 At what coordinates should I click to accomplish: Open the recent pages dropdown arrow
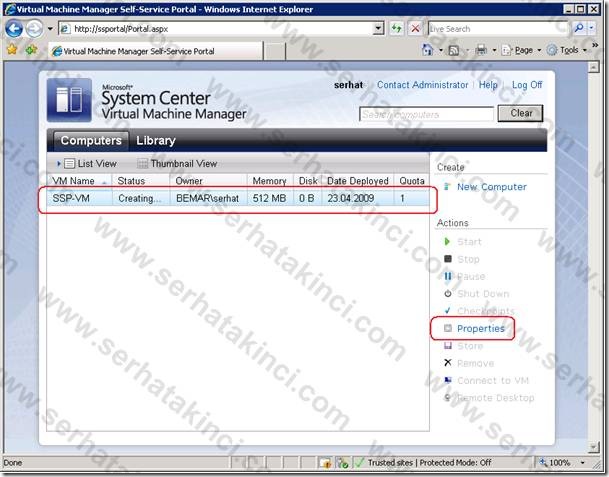(x=50, y=29)
